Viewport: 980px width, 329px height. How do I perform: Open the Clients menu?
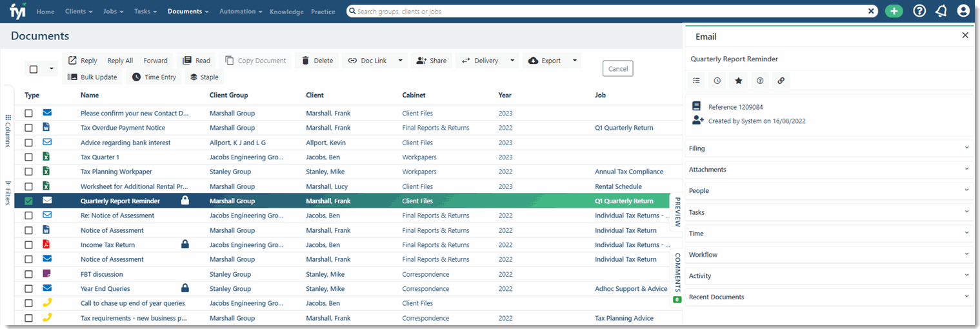click(x=79, y=12)
